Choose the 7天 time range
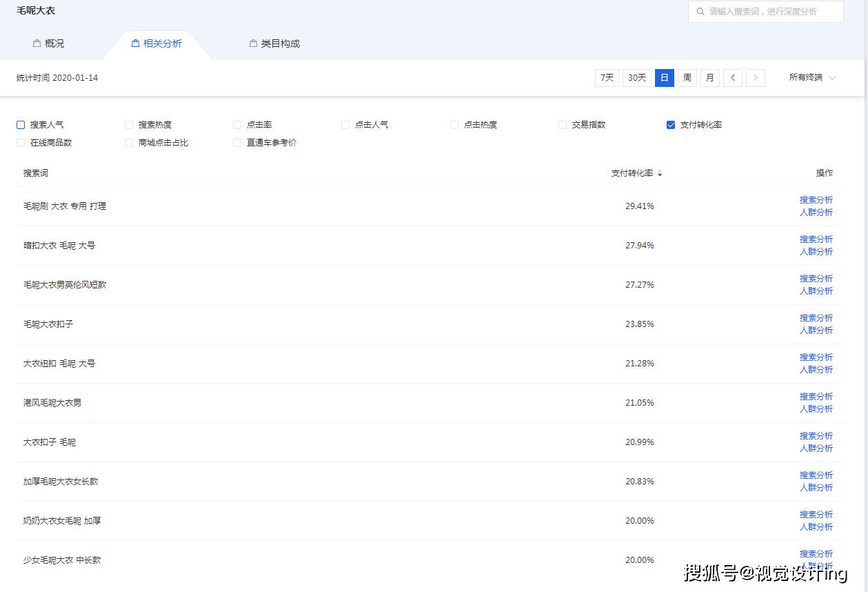 coord(607,78)
